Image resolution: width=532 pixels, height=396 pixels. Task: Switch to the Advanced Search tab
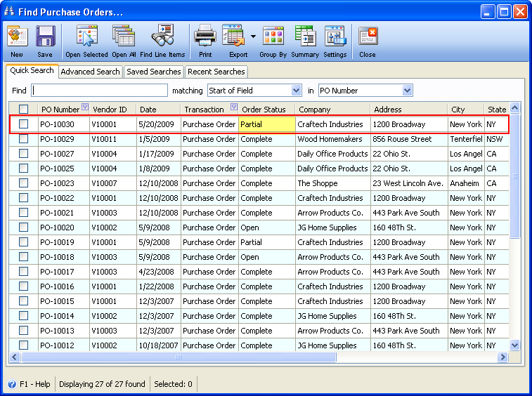point(90,72)
